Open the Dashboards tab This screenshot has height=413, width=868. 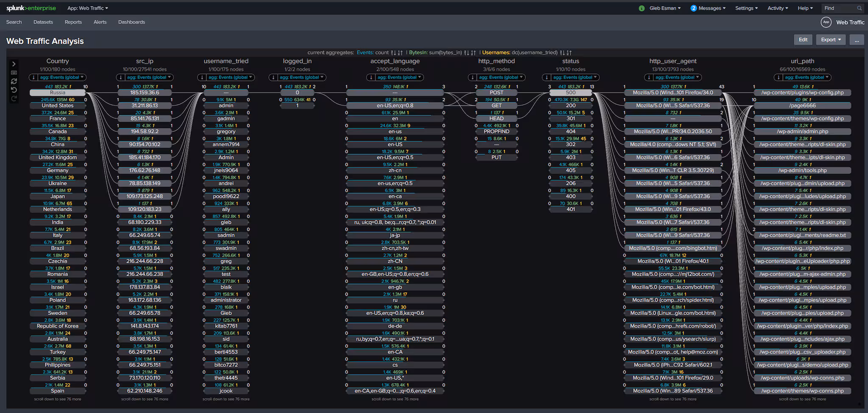131,22
